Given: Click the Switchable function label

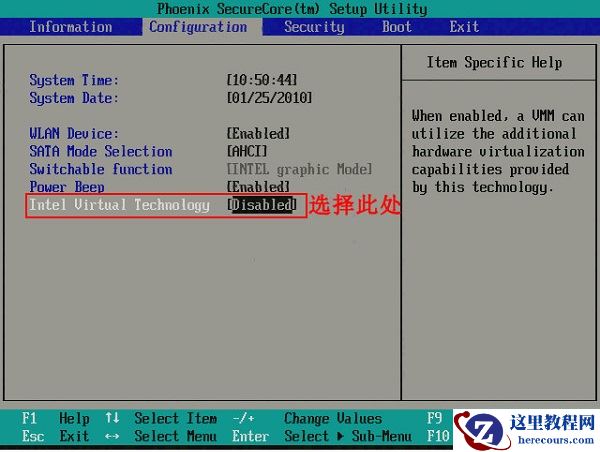Looking at the screenshot, I should pos(101,169).
